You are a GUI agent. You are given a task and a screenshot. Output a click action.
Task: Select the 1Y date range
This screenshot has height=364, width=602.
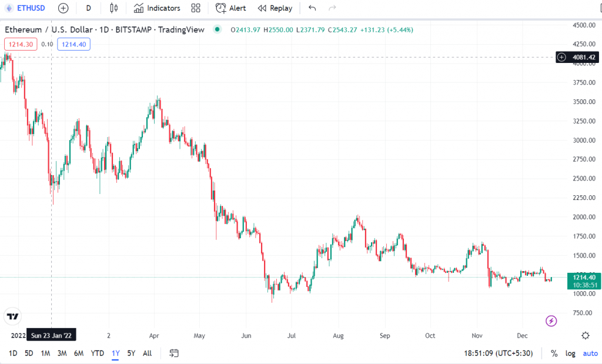(116, 353)
